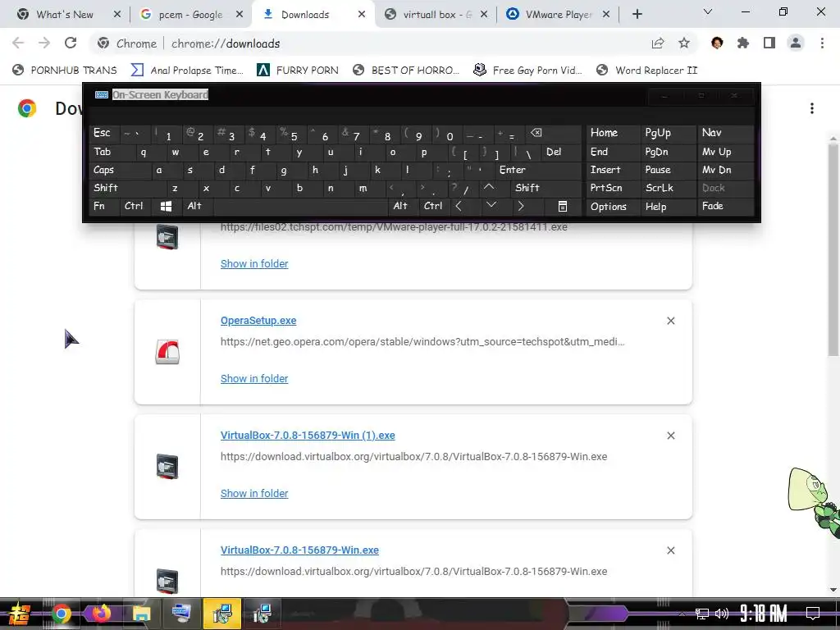The width and height of the screenshot is (840, 630).
Task: Switch to VMware Player tab
Action: point(559,15)
